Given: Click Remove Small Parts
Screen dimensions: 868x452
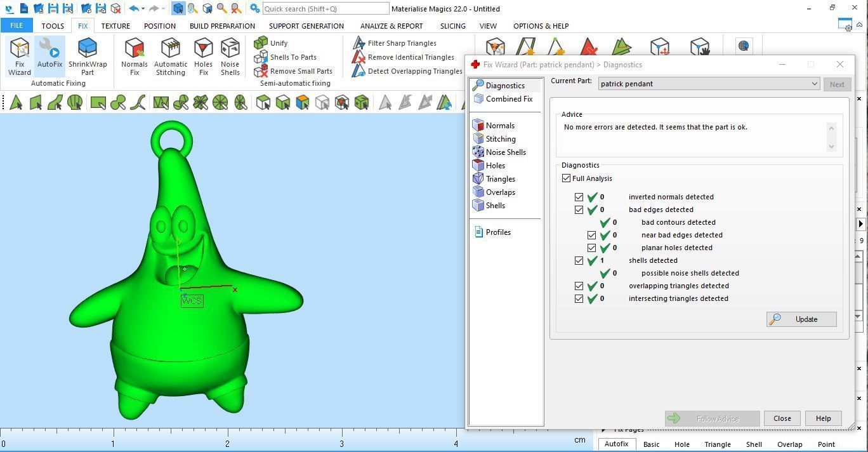Looking at the screenshot, I should click(293, 71).
